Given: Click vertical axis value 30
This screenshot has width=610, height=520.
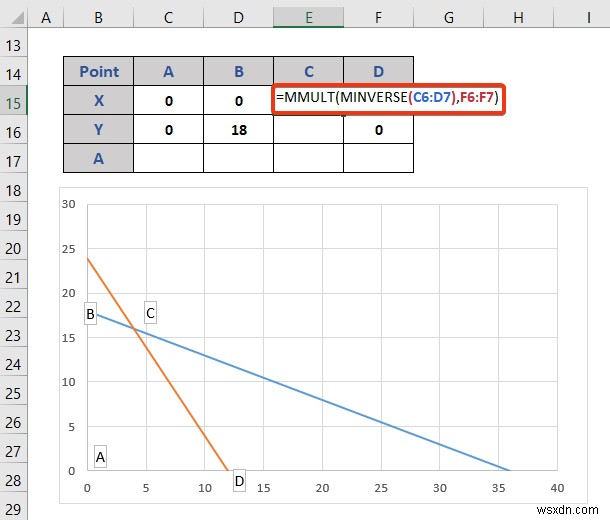Looking at the screenshot, I should 68,204.
